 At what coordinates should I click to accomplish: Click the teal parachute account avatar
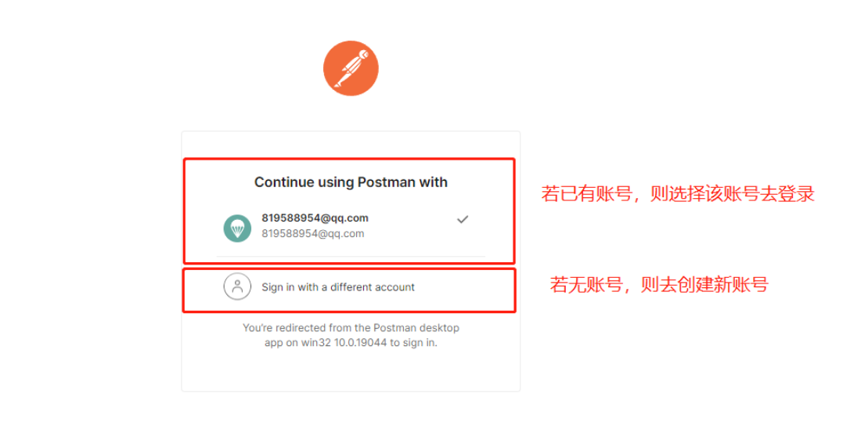pyautogui.click(x=237, y=229)
